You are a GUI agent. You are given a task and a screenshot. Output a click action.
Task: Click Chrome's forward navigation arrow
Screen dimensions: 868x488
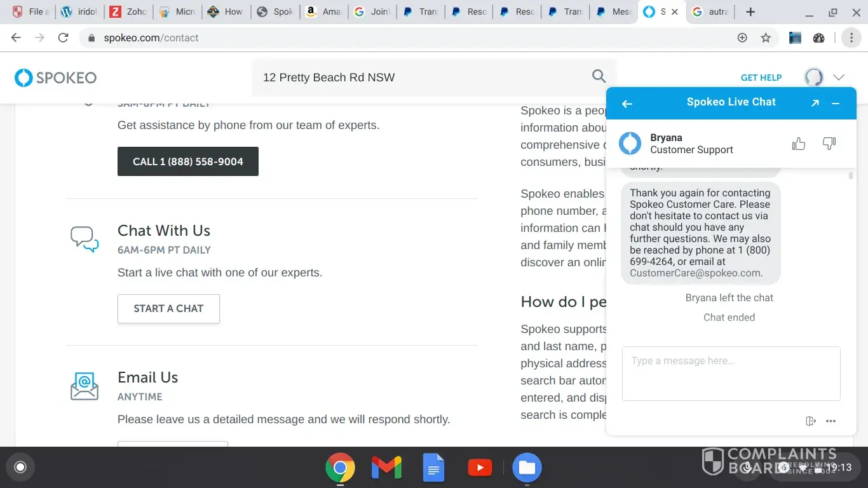[x=39, y=37]
